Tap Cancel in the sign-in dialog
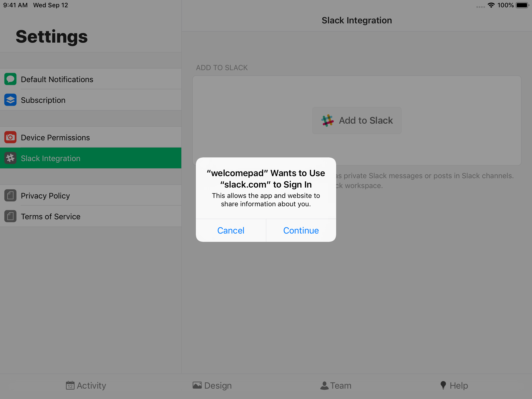This screenshot has width=532, height=399. pyautogui.click(x=231, y=230)
